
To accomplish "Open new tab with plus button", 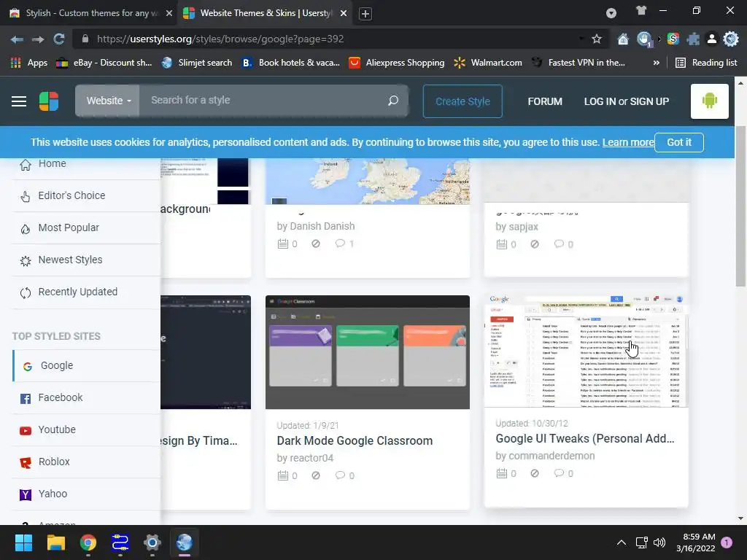I will tap(365, 14).
